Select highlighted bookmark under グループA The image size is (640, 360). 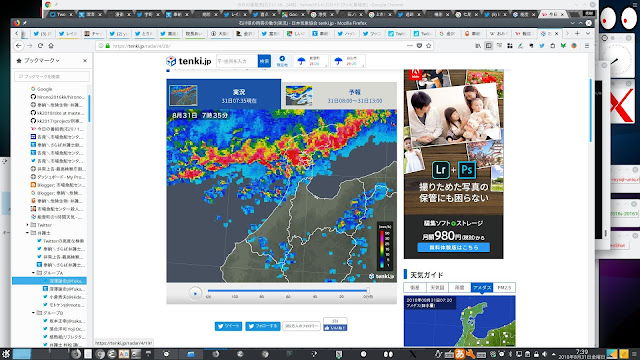49,281
